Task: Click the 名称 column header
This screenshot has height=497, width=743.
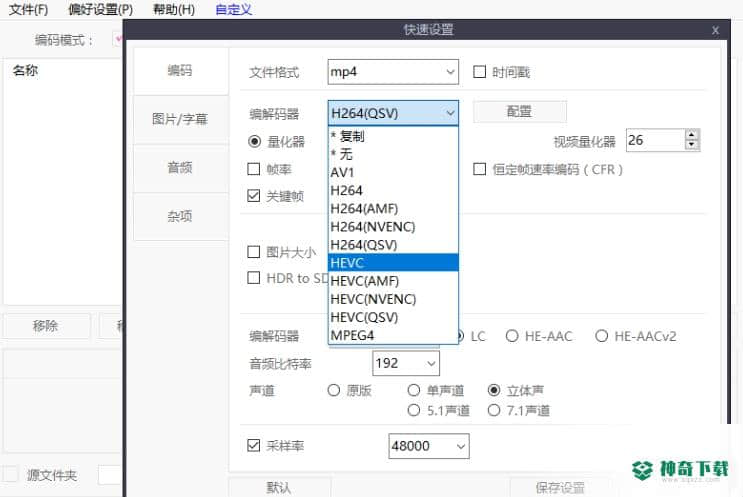Action: [26, 71]
